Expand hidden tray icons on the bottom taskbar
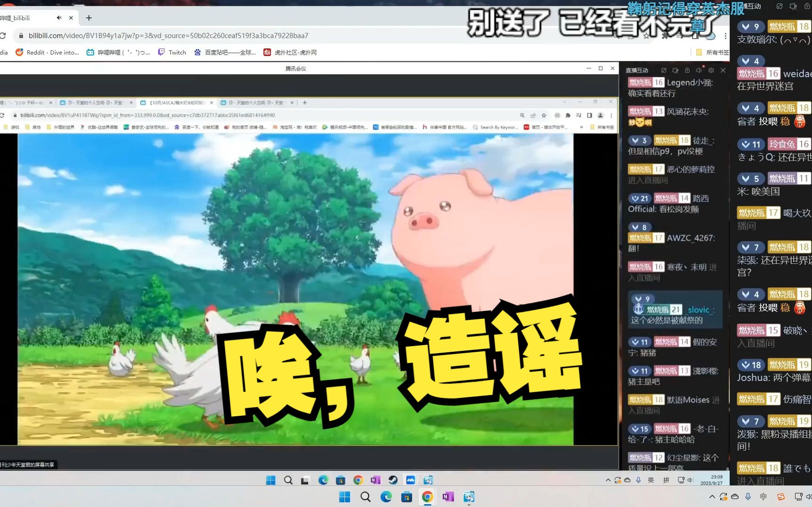 712,497
